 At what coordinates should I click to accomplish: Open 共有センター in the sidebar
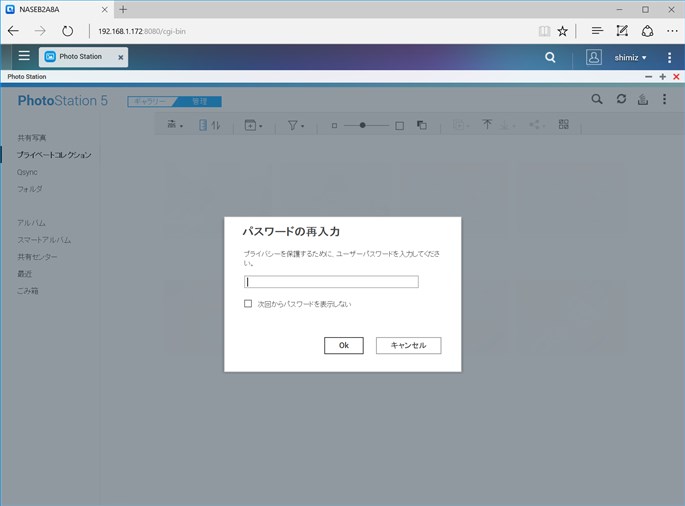coord(37,257)
